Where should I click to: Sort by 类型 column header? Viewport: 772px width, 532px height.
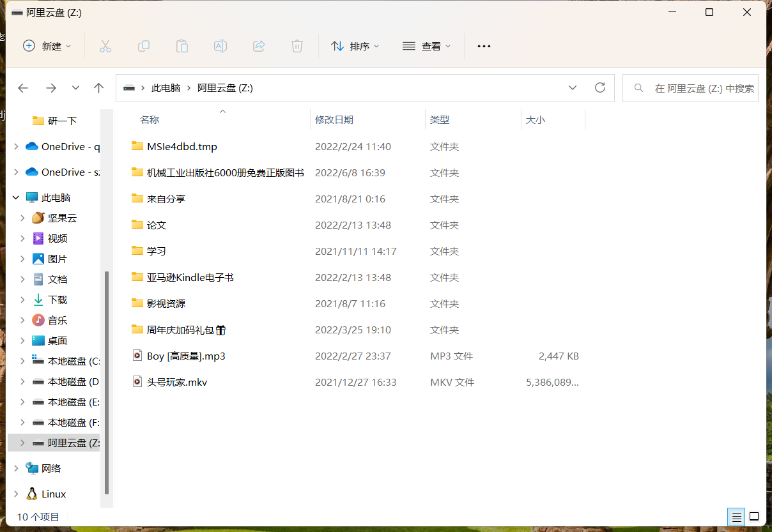tap(440, 119)
